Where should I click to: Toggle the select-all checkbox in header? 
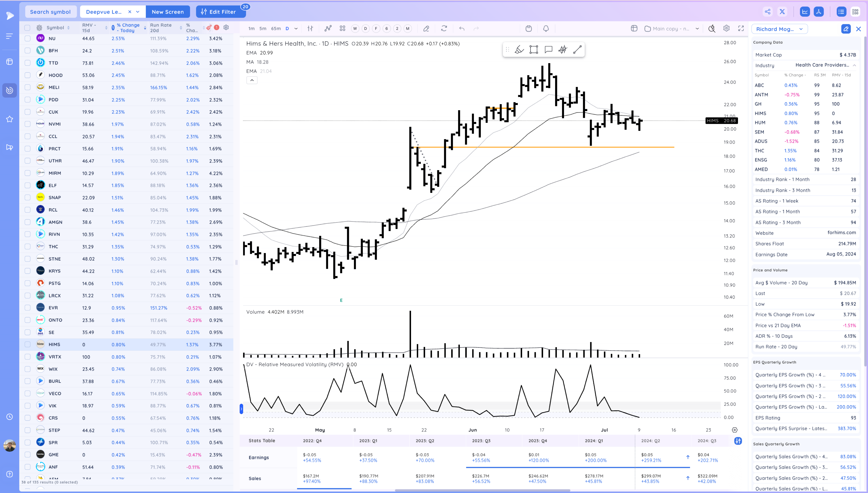(x=27, y=28)
